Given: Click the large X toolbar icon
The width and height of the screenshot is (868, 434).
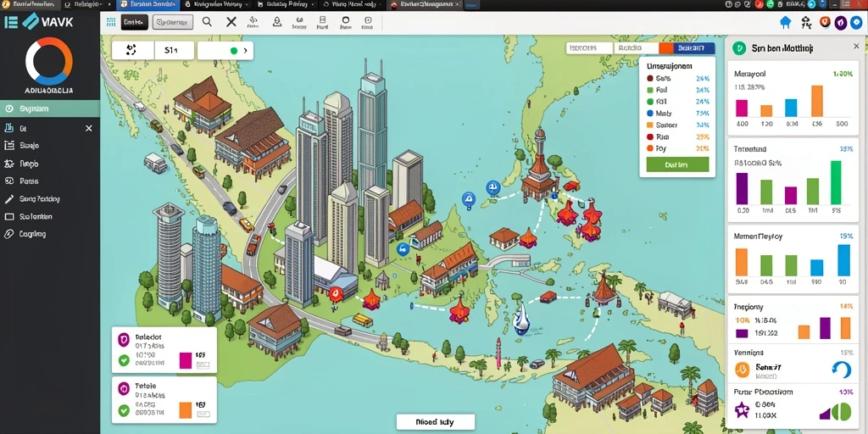Looking at the screenshot, I should [x=231, y=22].
